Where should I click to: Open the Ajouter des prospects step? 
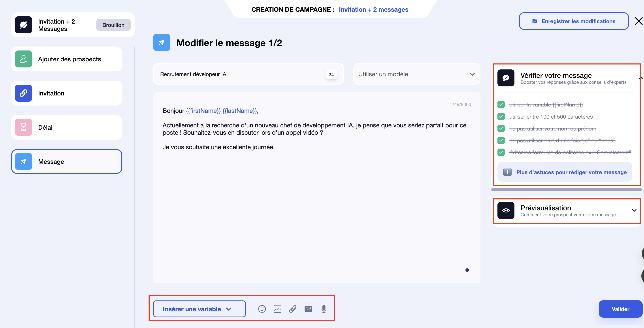(66, 59)
